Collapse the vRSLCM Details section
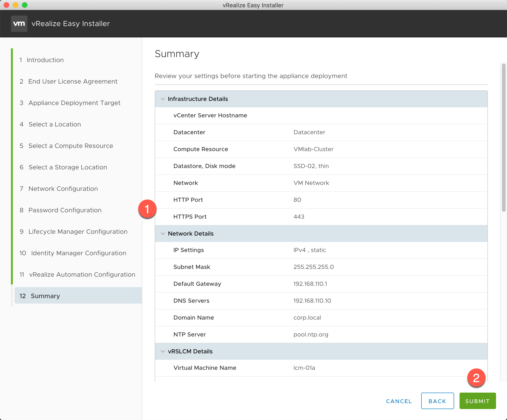The image size is (507, 420). (163, 352)
